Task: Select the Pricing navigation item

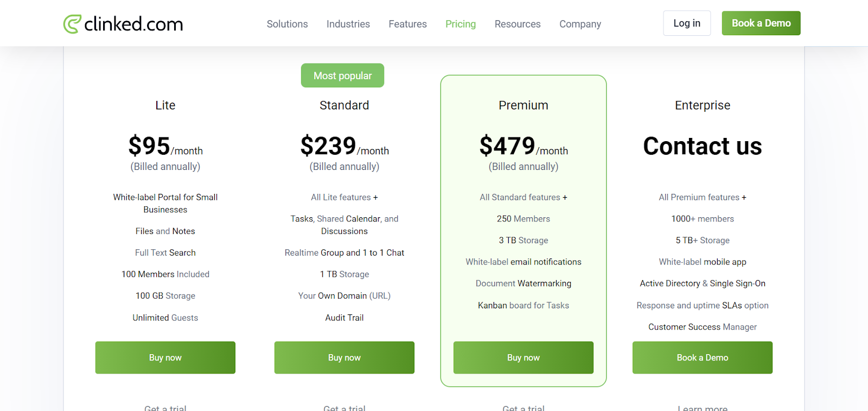Action: pos(460,24)
